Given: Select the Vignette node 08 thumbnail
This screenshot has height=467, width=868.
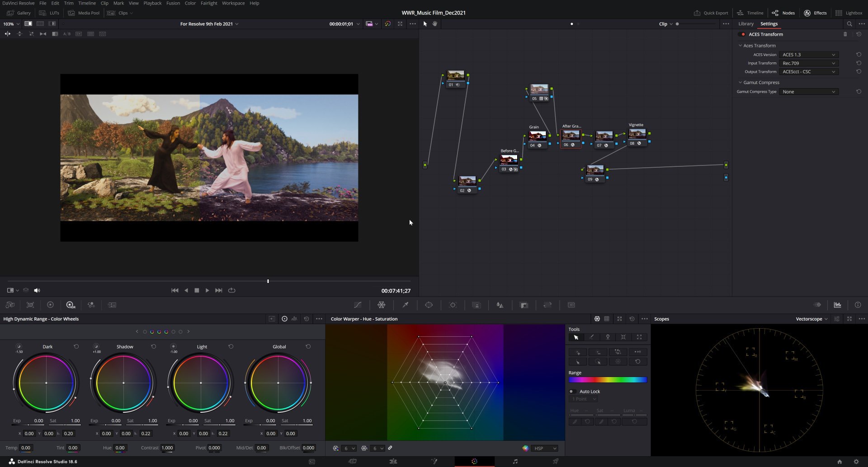Looking at the screenshot, I should pos(637,134).
